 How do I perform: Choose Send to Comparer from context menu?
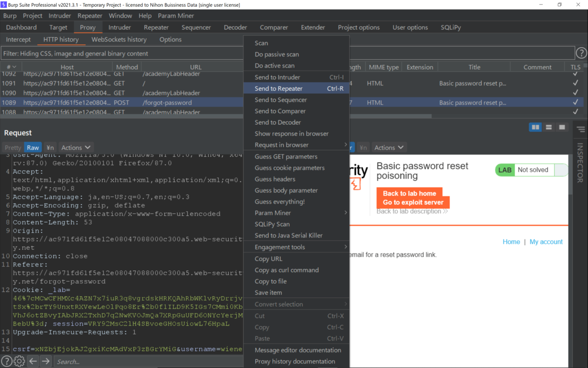click(296, 111)
